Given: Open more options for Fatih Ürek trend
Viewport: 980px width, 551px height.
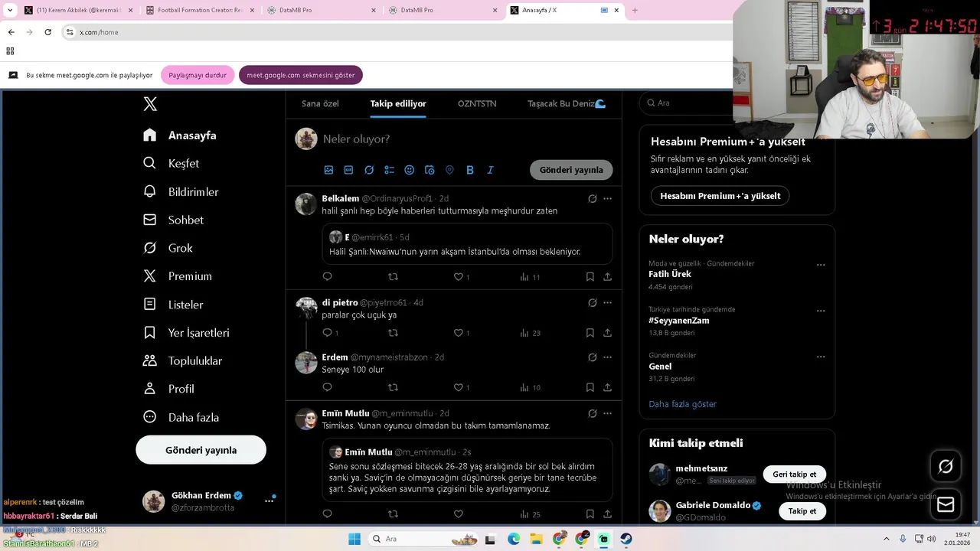Looking at the screenshot, I should [x=821, y=265].
